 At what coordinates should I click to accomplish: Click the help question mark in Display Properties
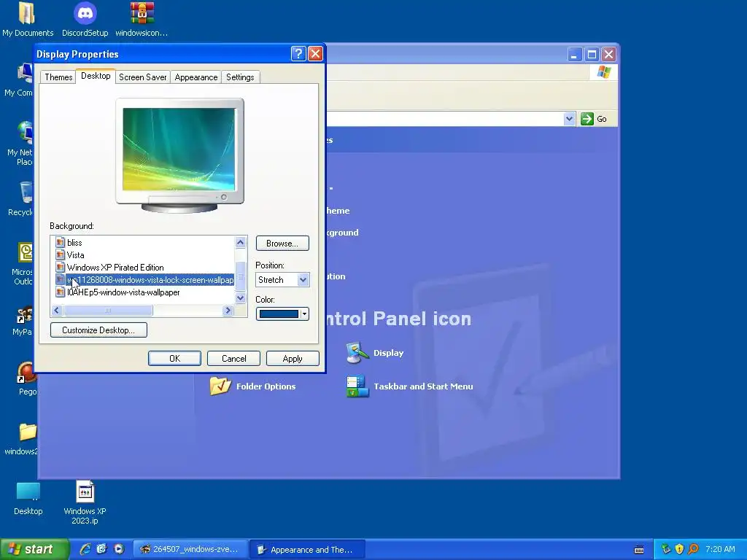coord(298,54)
